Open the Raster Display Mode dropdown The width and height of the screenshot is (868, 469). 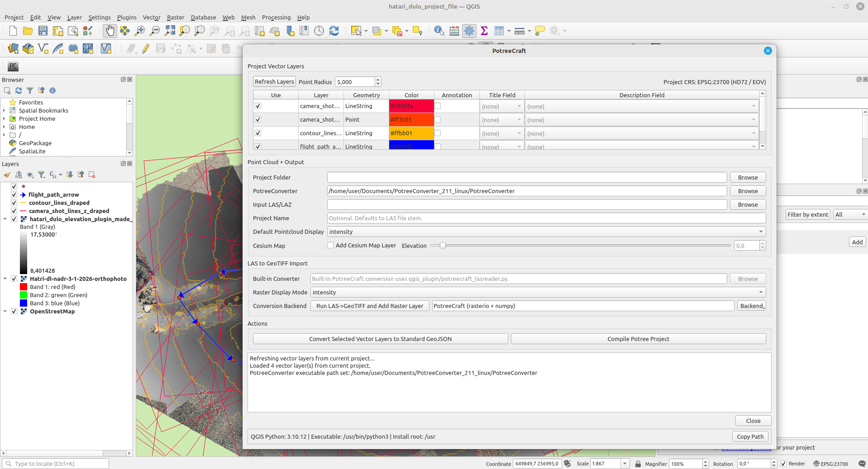coord(538,292)
